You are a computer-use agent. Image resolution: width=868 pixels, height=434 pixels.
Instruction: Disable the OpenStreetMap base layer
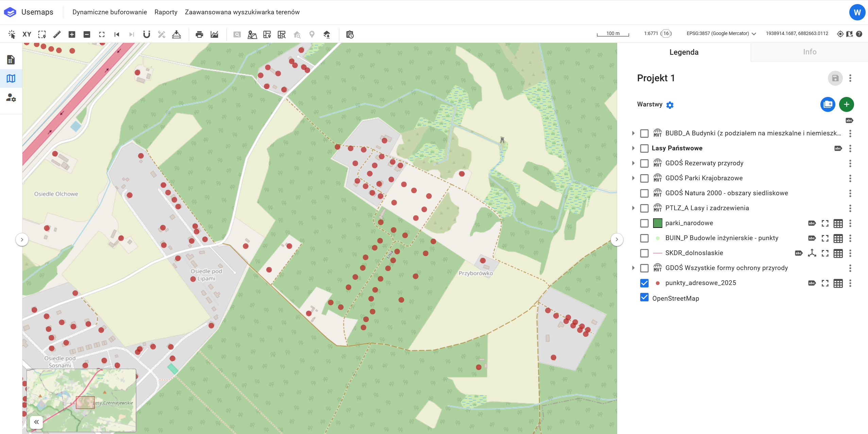tap(644, 298)
